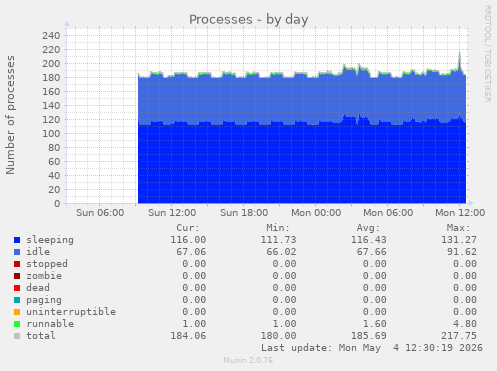The width and height of the screenshot is (497, 371).
Task: Click total current value 184.06
Action: point(188,336)
